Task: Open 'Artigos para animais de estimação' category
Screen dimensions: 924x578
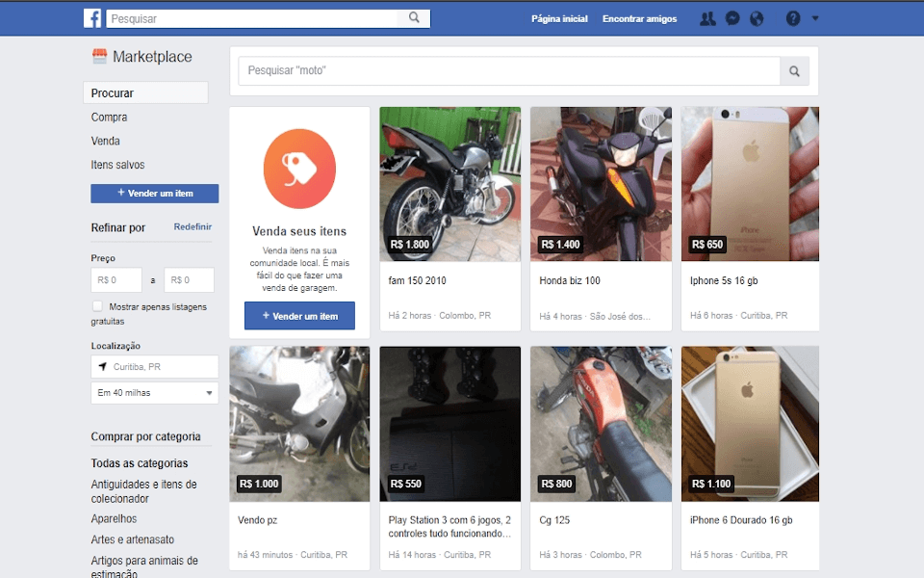Action: click(x=144, y=566)
